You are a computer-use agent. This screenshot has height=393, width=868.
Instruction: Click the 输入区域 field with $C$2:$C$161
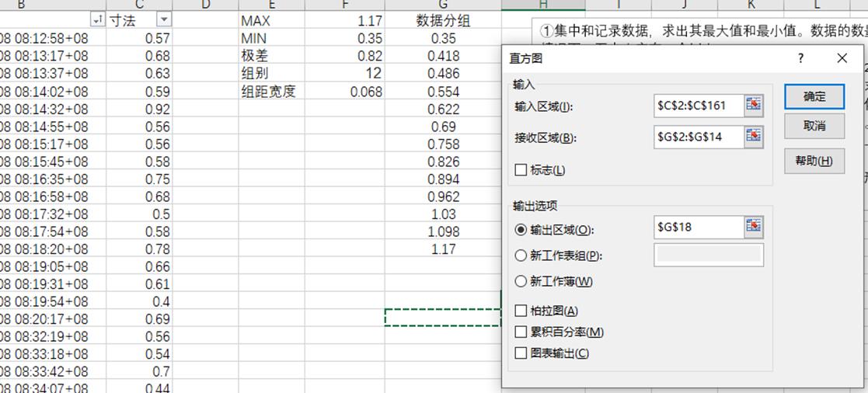[699, 105]
